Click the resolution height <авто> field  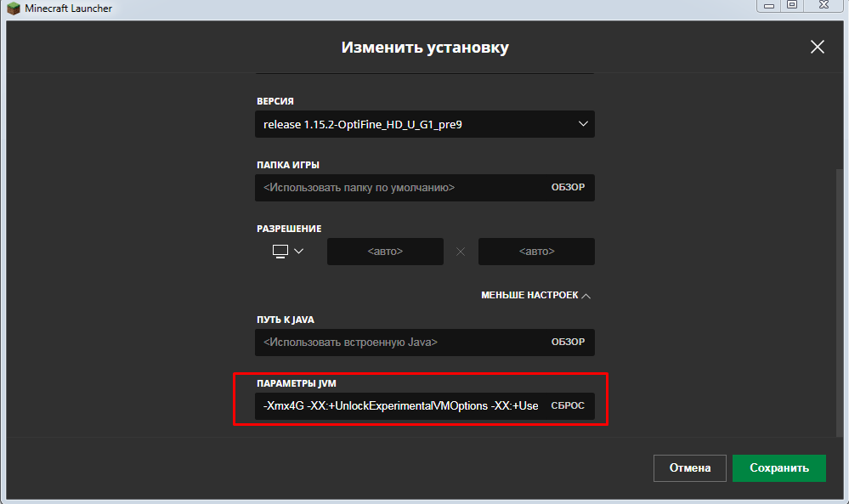tap(536, 252)
